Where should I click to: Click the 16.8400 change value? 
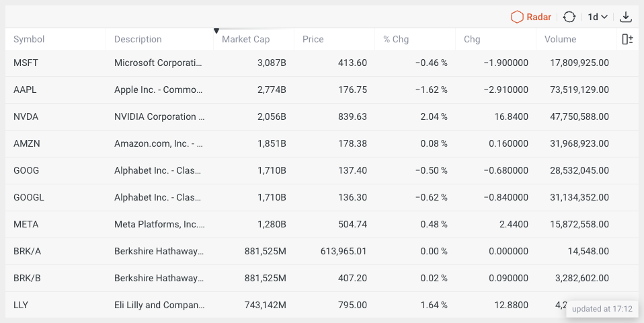[512, 116]
